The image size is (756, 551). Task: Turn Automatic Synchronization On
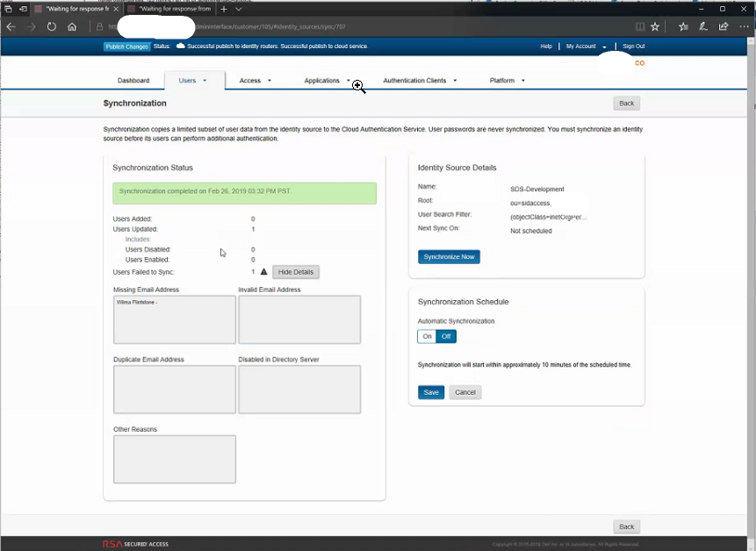point(427,336)
